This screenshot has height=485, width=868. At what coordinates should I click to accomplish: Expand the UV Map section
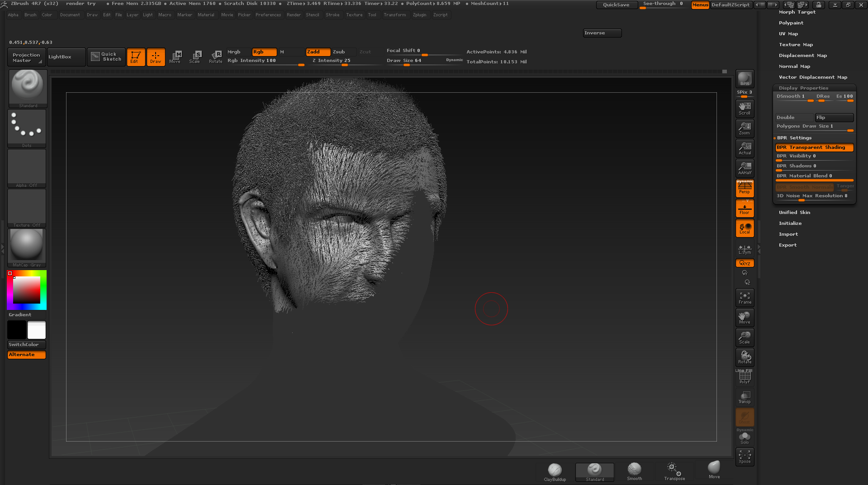click(x=788, y=34)
